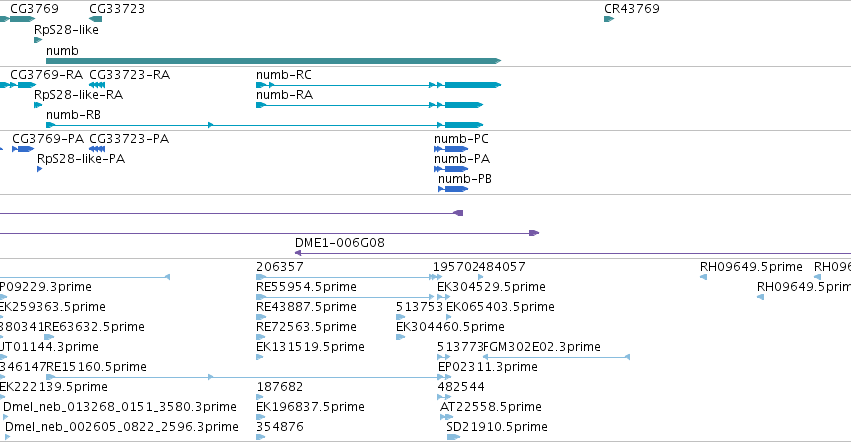Screen dimensions: 851x442
Task: Select the numb-RC transcript label
Action: 284,74
